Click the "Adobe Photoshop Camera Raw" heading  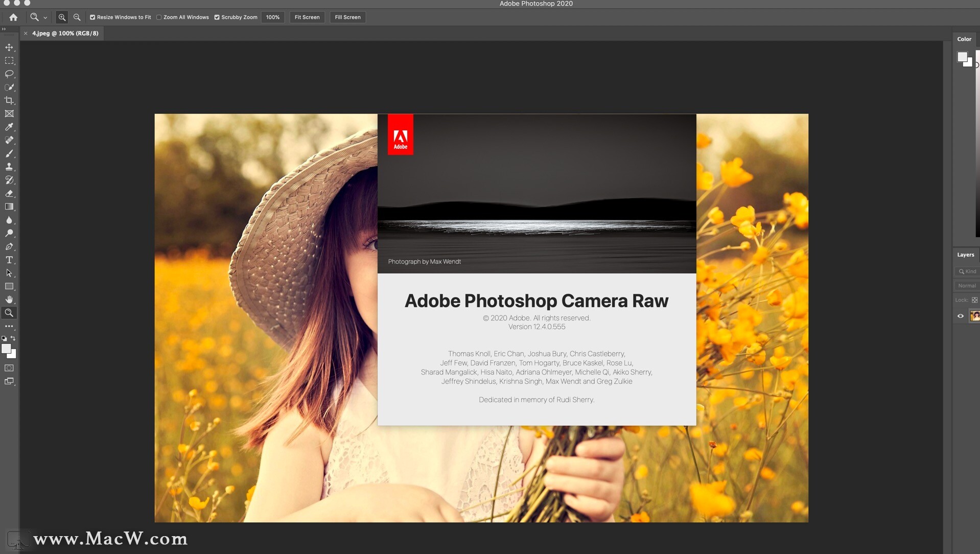(x=536, y=301)
